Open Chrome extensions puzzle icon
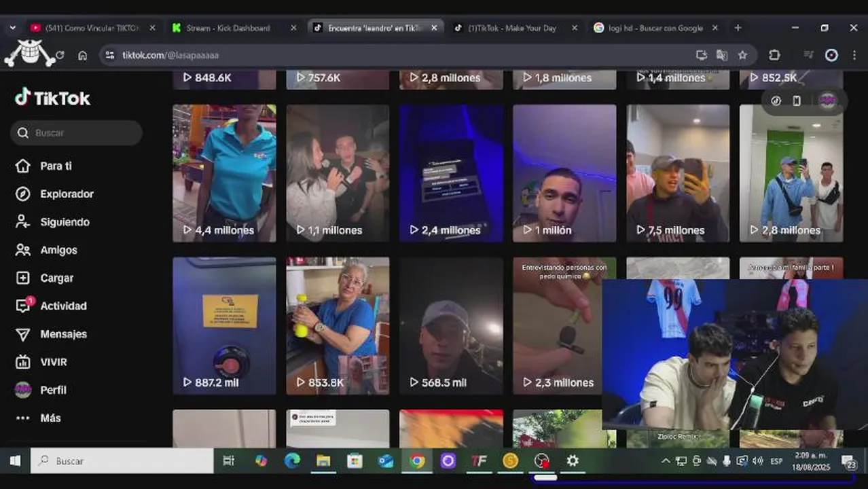Image resolution: width=868 pixels, height=489 pixels. pyautogui.click(x=774, y=55)
